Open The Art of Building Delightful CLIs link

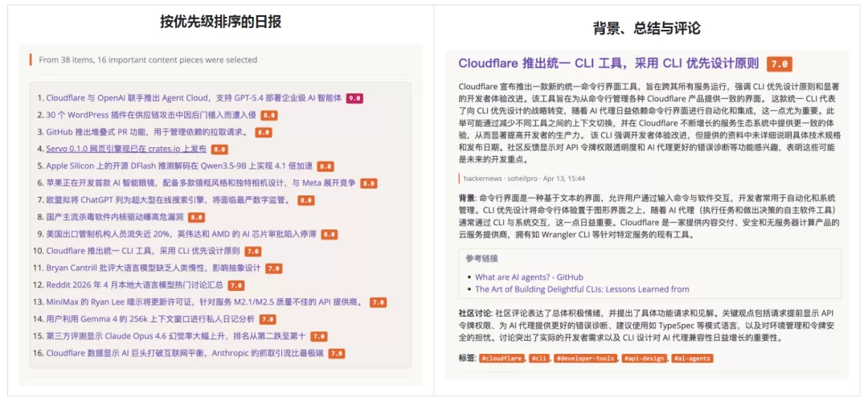pos(583,289)
